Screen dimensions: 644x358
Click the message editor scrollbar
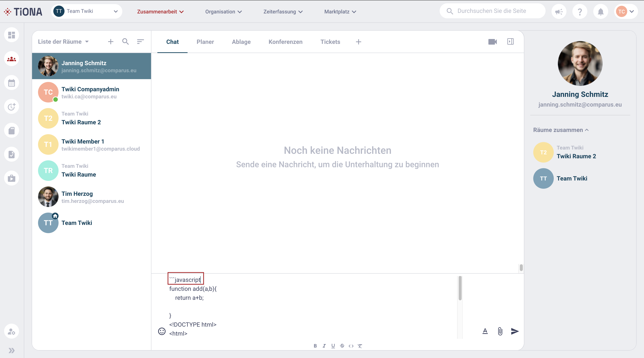460,288
